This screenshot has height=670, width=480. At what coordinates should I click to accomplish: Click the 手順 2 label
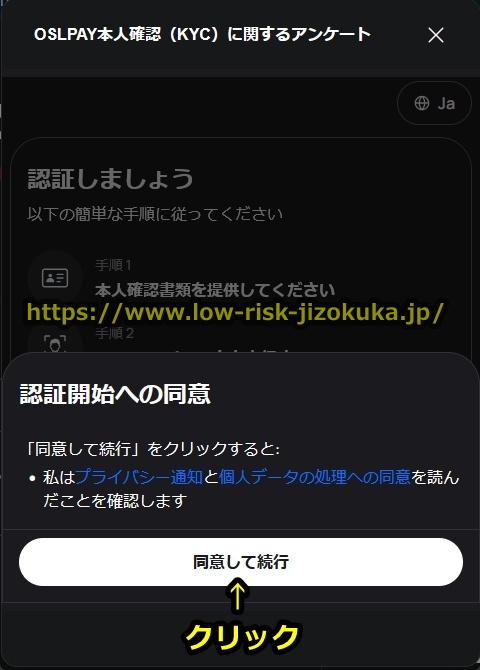114,333
